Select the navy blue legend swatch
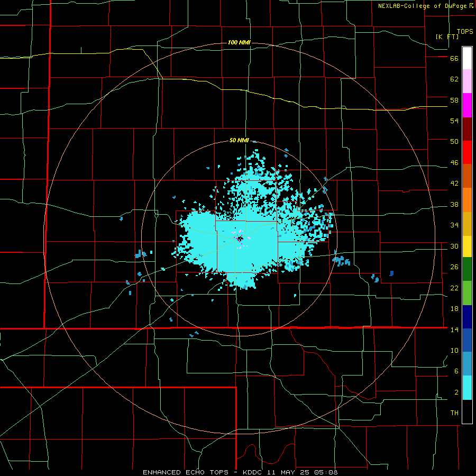 point(467,317)
